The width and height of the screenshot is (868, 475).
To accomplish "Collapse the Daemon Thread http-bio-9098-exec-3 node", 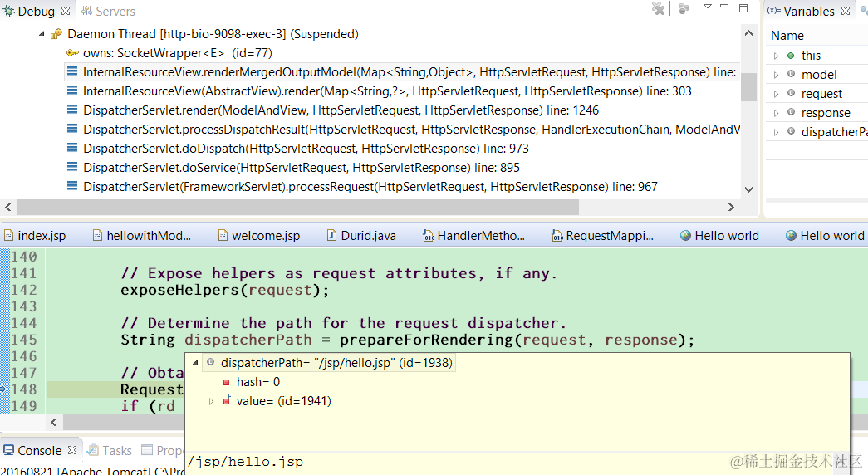I will [x=42, y=34].
